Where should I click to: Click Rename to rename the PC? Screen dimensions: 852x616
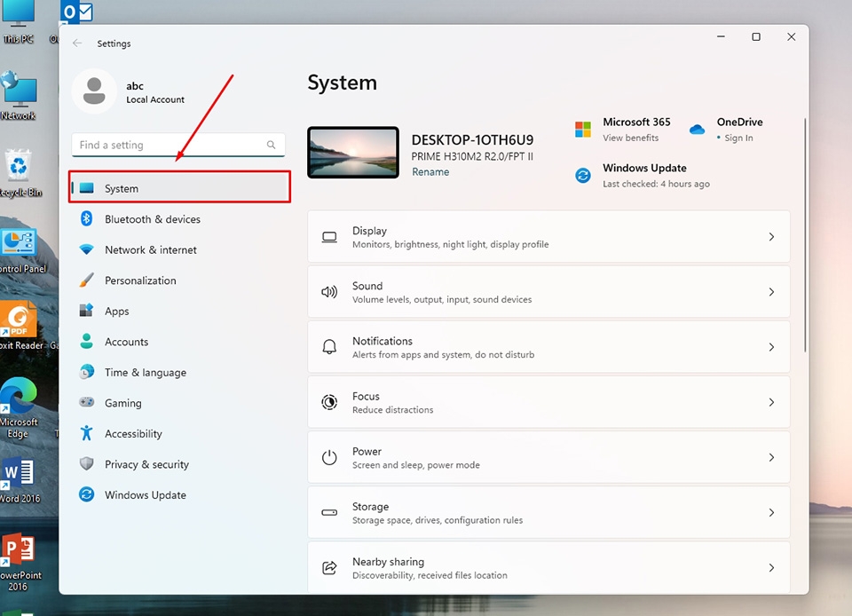click(x=430, y=171)
